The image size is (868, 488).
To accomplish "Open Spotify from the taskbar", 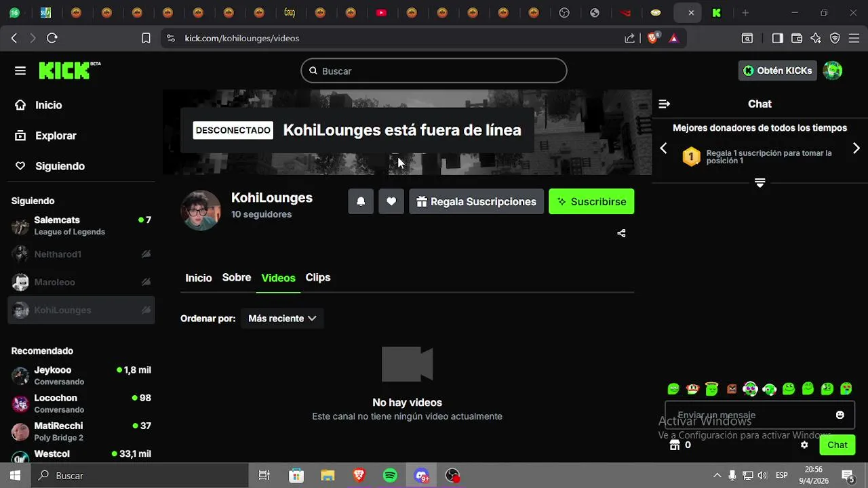I will [390, 476].
